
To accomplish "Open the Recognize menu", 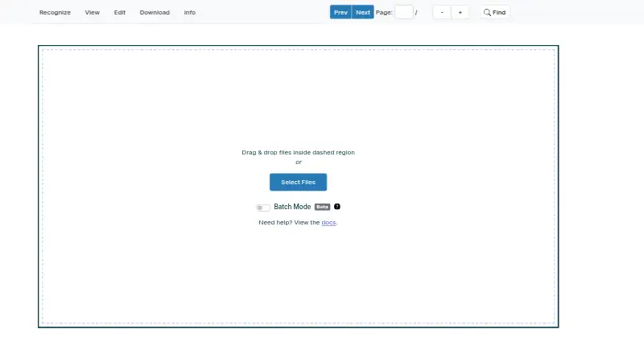I will pos(55,12).
